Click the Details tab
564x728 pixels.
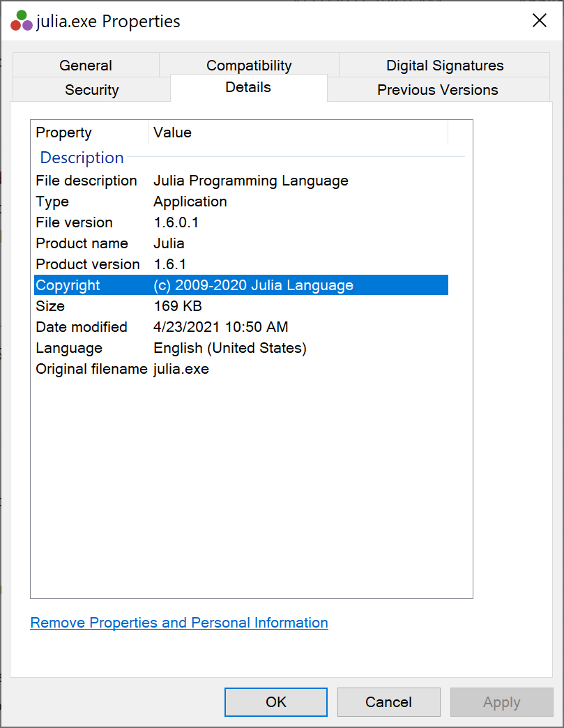click(x=248, y=87)
